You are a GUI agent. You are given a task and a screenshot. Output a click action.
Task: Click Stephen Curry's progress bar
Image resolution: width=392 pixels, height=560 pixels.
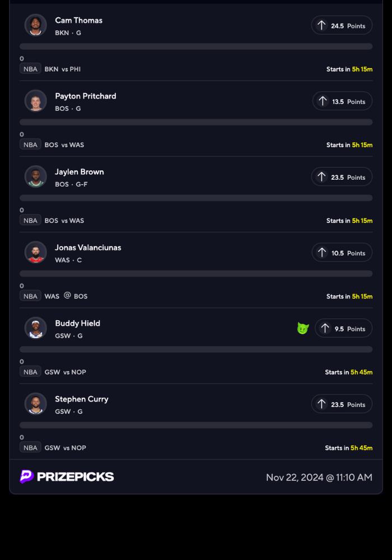coord(196,425)
